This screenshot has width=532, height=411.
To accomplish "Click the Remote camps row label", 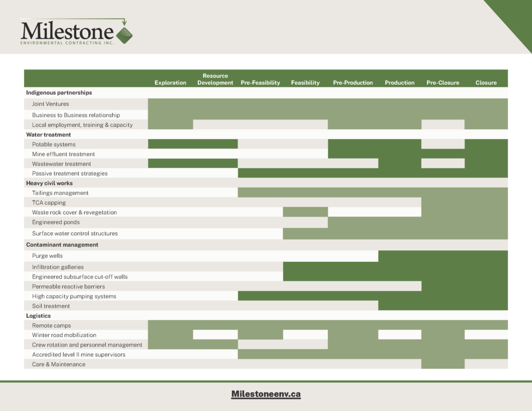I will point(53,325).
